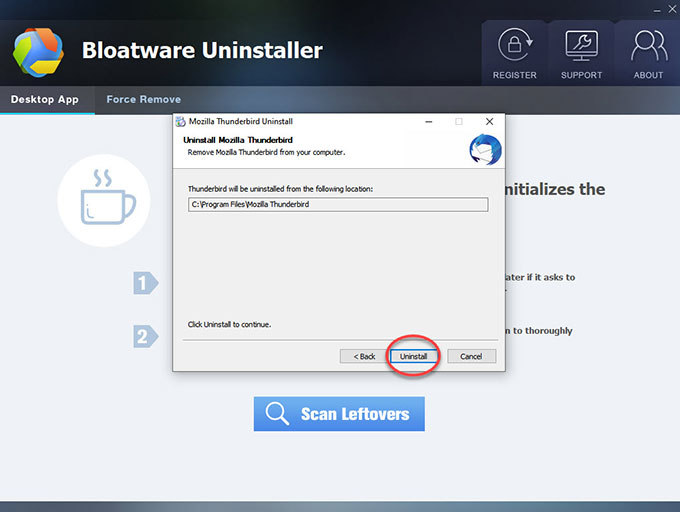Cancel the Thunderbird uninstall dialog
680x512 pixels.
pos(471,356)
